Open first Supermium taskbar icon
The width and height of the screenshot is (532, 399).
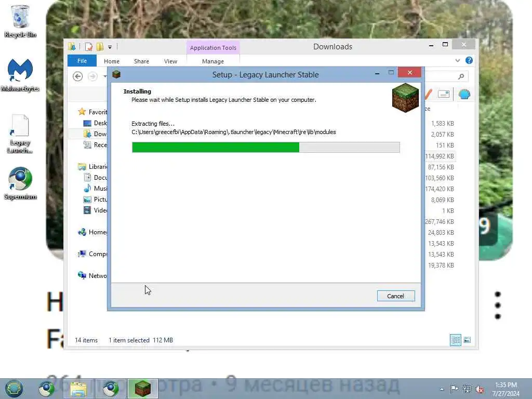point(46,389)
